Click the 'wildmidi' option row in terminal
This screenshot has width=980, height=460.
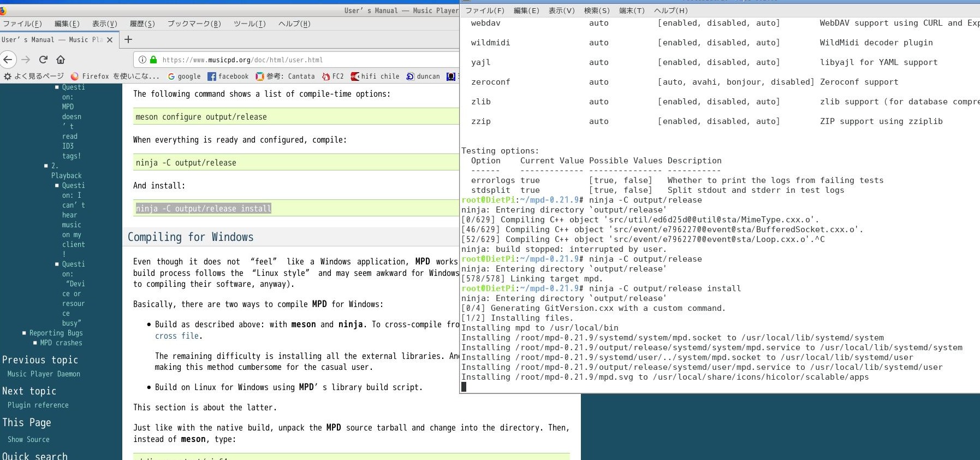[x=702, y=43]
